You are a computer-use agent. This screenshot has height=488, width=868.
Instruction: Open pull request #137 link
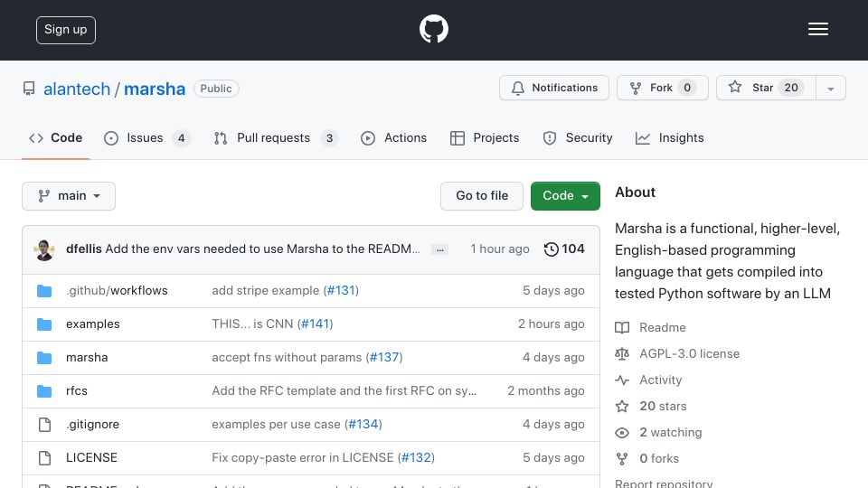point(384,358)
